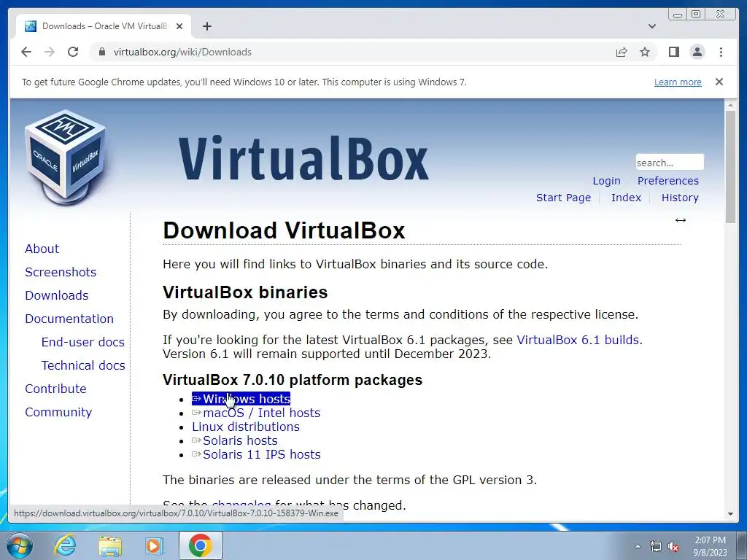Screen dimensions: 747x560
Task: View page History
Action: point(680,198)
